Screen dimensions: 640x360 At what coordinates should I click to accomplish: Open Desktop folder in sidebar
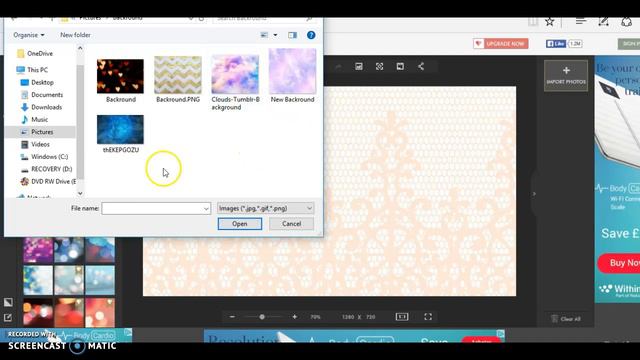pos(42,82)
